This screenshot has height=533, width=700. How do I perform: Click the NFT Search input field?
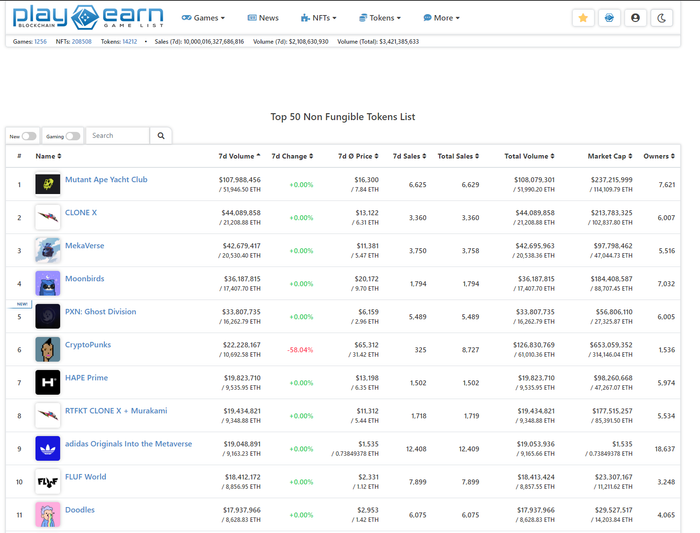click(x=117, y=136)
